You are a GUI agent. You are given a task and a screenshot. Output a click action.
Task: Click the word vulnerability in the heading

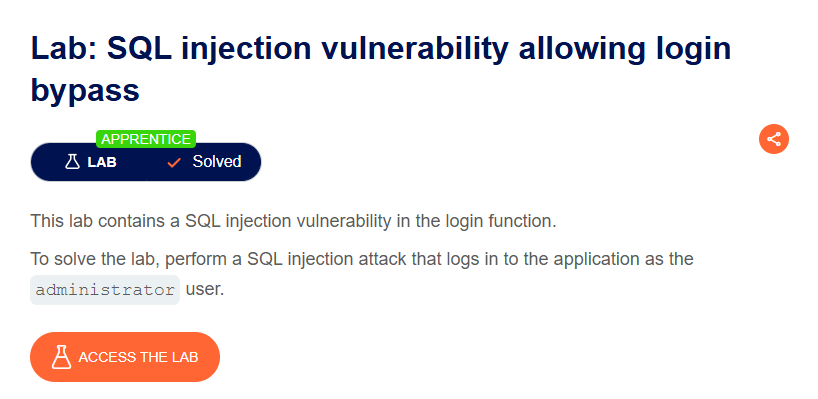(415, 49)
